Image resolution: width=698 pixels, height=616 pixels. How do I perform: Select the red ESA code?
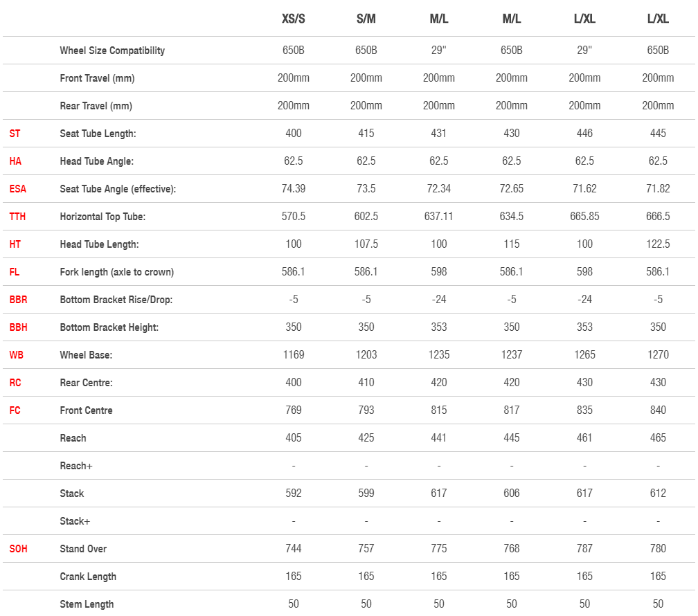[18, 189]
